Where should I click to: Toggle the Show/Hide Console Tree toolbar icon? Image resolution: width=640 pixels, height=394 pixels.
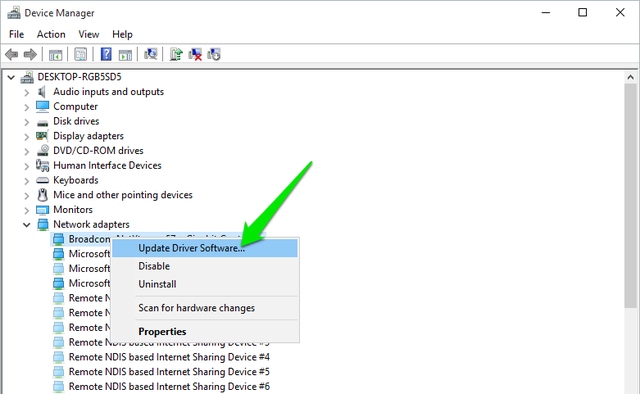point(56,54)
